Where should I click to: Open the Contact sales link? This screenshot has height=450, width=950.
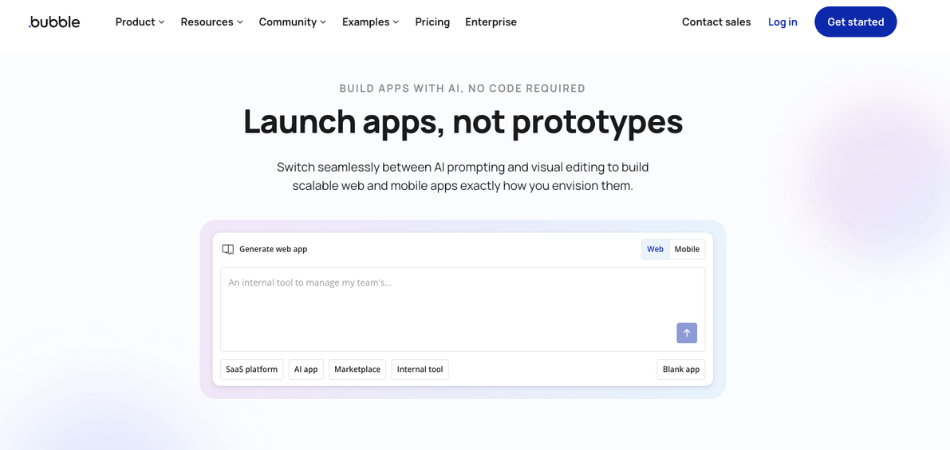point(716,22)
